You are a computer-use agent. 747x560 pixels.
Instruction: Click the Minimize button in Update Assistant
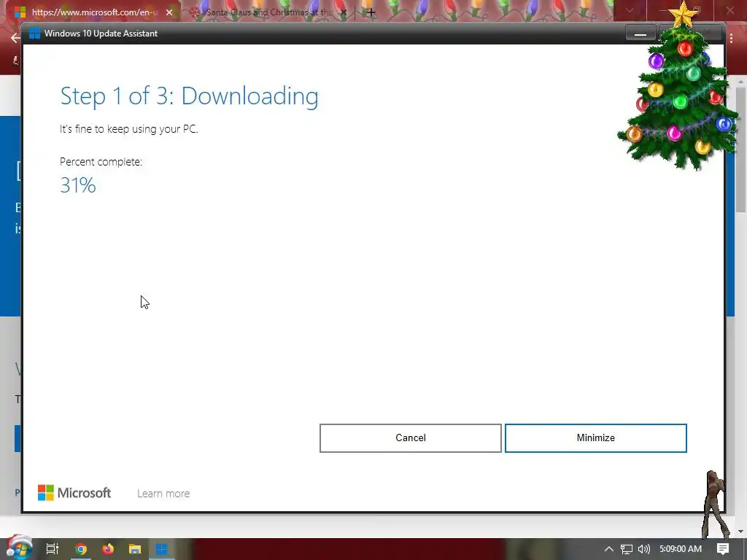595,437
